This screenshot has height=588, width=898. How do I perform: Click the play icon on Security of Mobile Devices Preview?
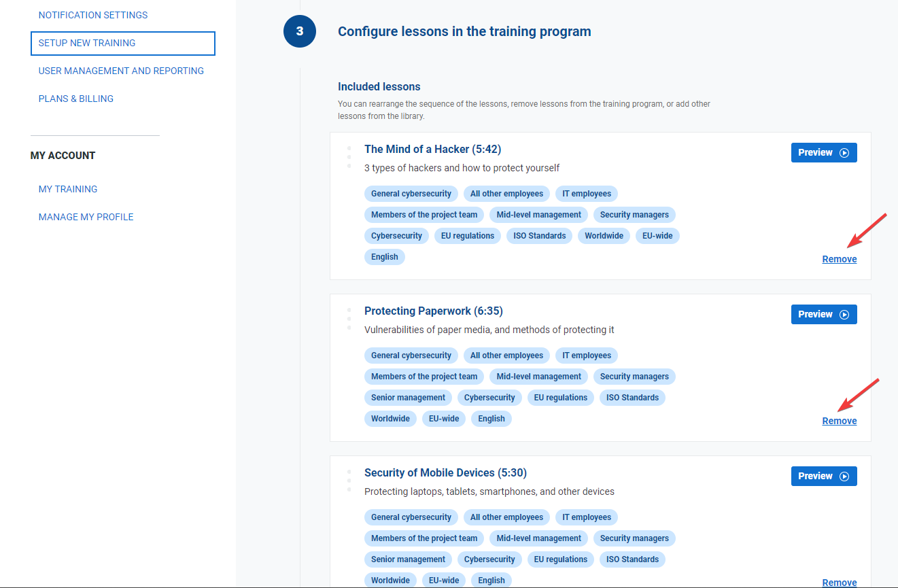(844, 476)
